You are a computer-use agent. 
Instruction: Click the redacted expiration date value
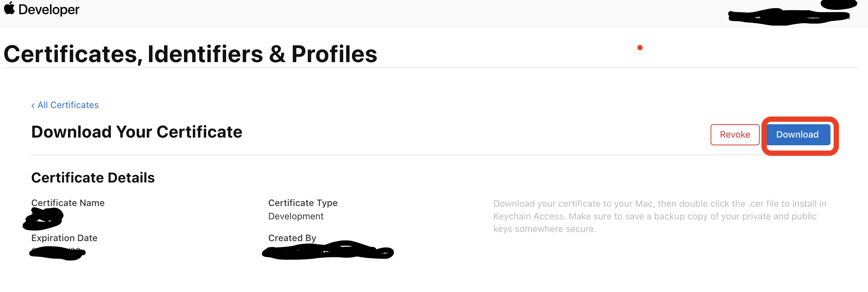[x=57, y=253]
